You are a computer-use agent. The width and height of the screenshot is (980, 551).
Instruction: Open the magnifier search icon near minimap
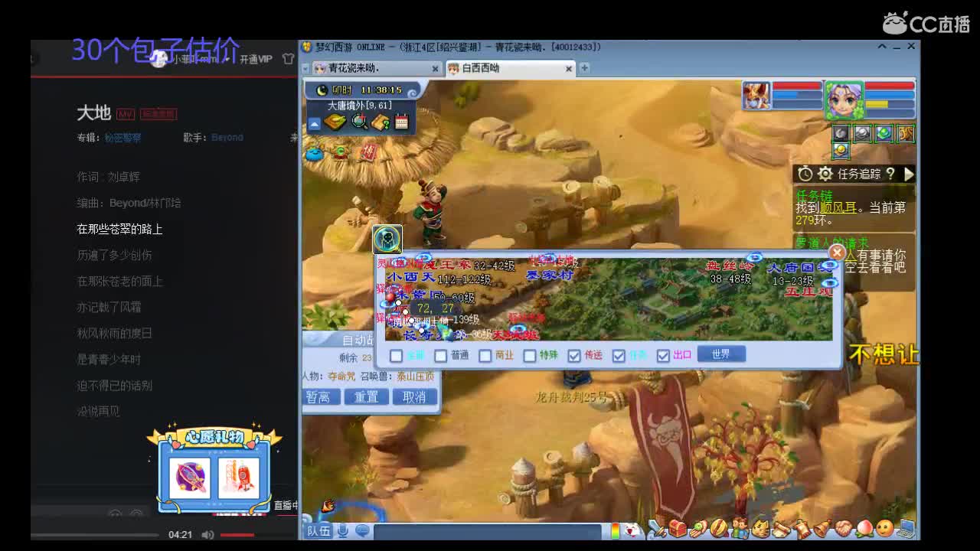point(359,122)
